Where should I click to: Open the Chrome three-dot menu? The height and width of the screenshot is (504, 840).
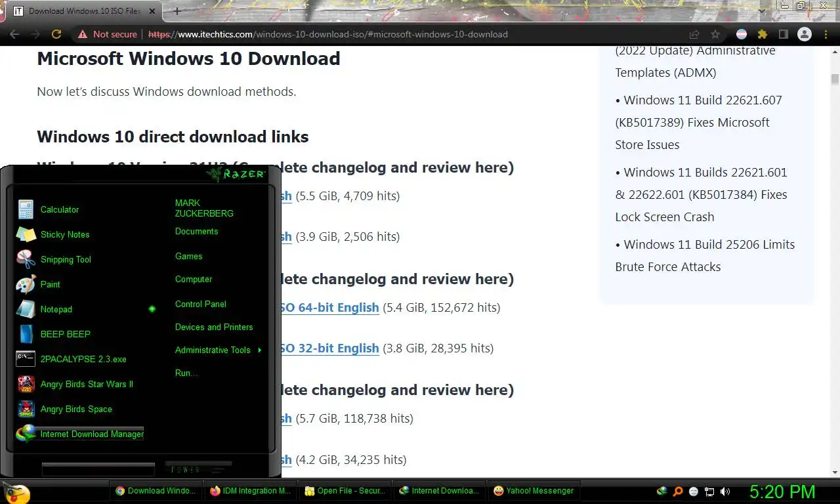tap(826, 34)
